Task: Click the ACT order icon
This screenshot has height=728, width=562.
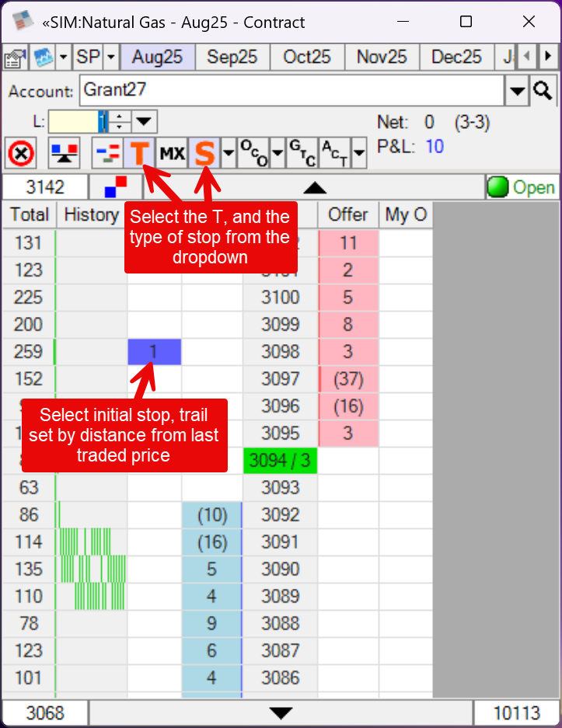Action: coord(334,153)
